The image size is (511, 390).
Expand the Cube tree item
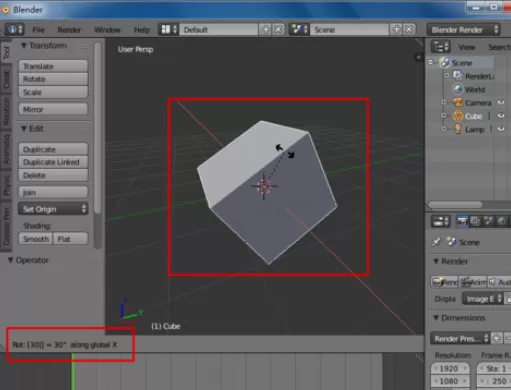pos(444,116)
